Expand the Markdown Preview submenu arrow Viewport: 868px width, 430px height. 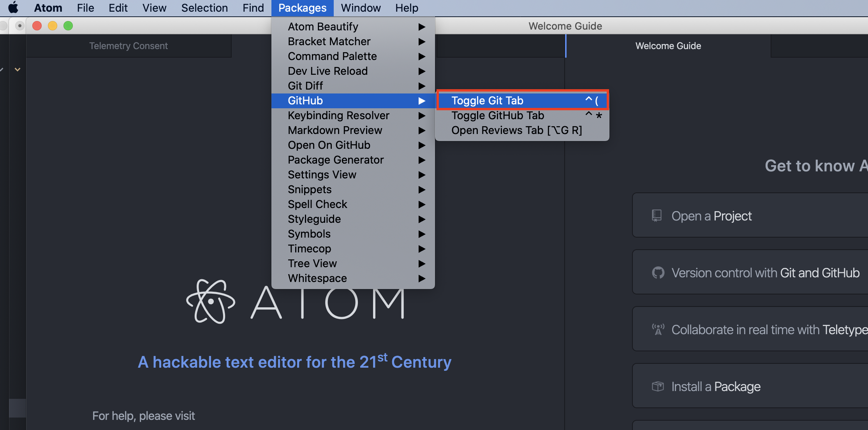coord(422,130)
